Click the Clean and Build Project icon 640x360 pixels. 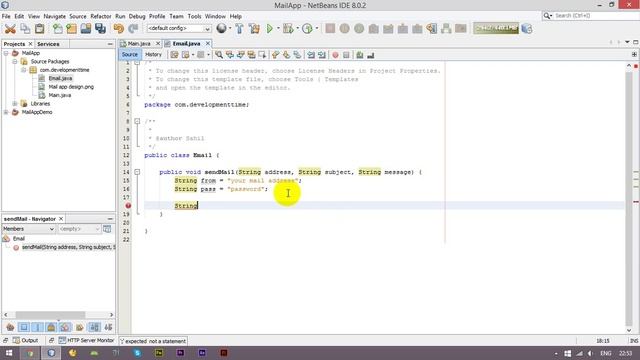click(x=254, y=29)
